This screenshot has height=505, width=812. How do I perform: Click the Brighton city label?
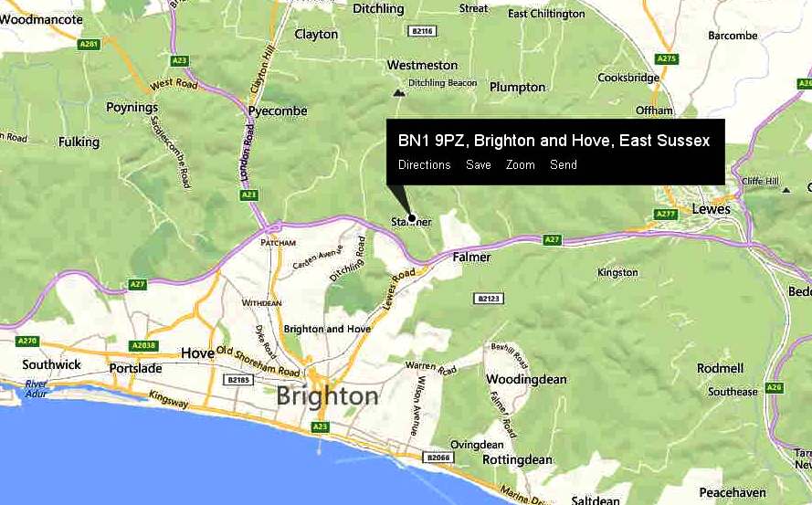[x=327, y=396]
